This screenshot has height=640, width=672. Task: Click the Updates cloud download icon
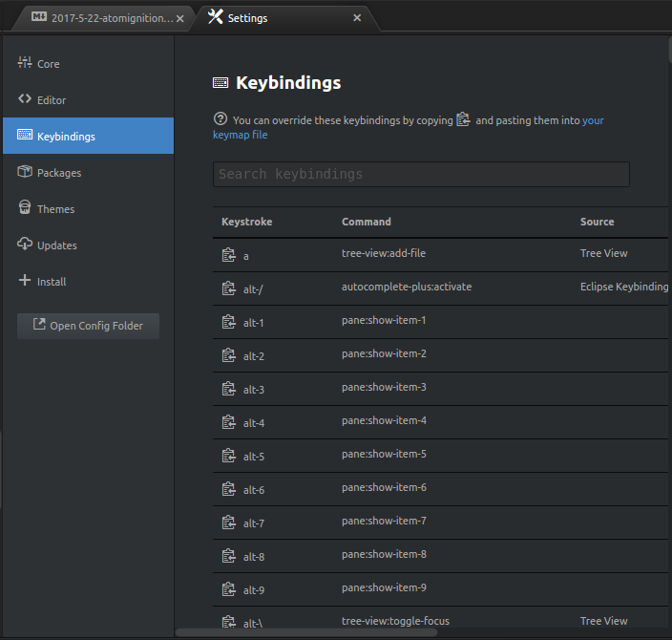[x=25, y=244]
